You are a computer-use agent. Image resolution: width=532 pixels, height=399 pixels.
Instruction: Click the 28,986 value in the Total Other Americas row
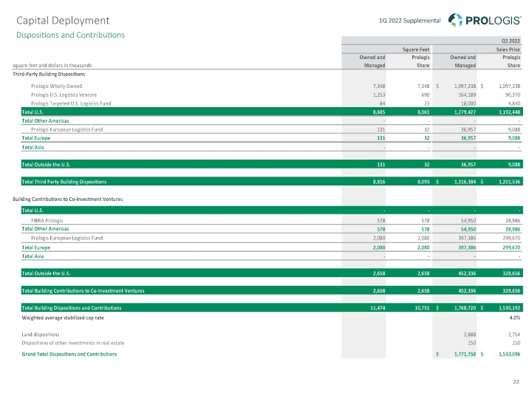click(x=513, y=229)
